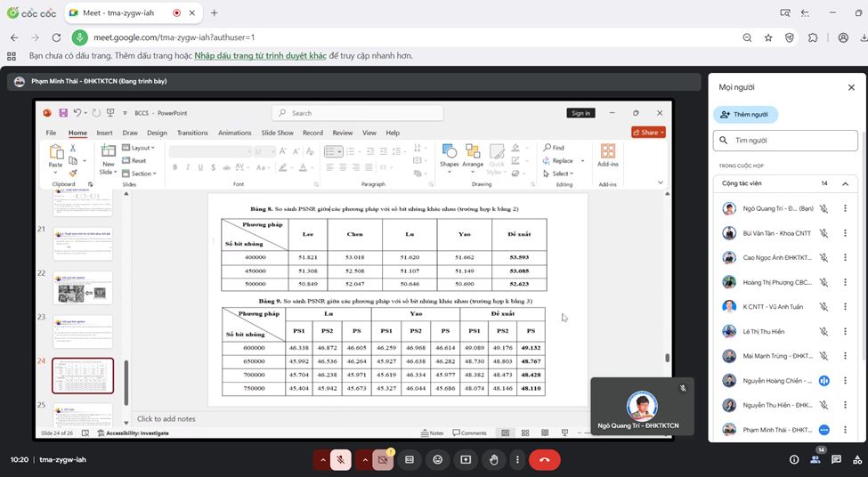Open the emoji reactions button

pos(437,460)
